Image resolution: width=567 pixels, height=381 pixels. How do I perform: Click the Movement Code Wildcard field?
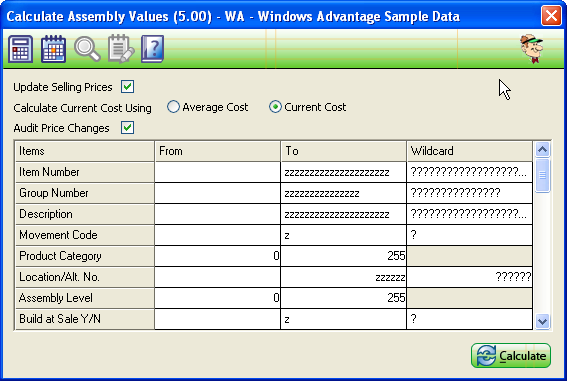469,235
